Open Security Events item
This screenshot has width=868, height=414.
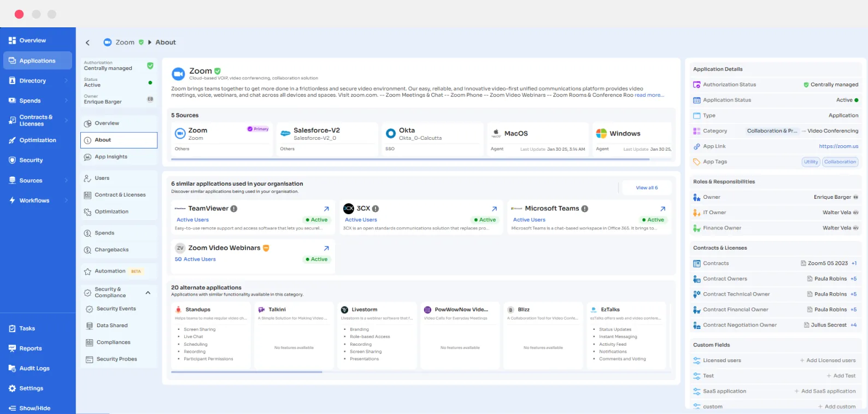(x=119, y=309)
